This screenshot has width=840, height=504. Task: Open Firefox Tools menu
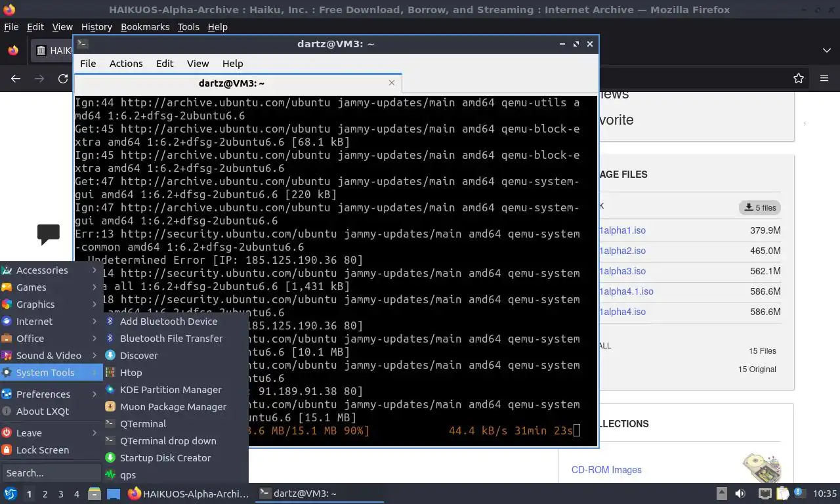[188, 27]
